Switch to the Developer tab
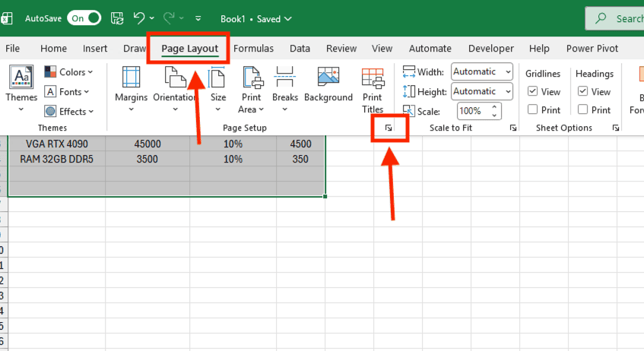This screenshot has height=351, width=644. point(491,49)
